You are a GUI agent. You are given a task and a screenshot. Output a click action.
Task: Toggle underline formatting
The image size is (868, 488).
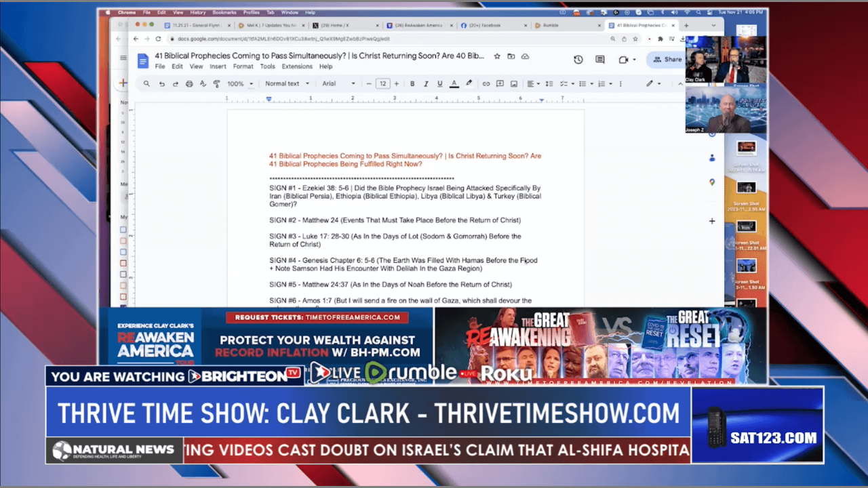440,84
